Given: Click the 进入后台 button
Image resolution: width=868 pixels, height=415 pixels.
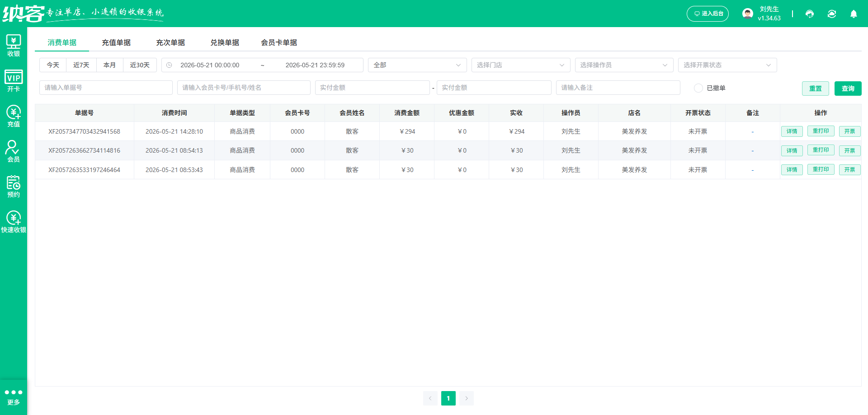Looking at the screenshot, I should click(x=708, y=14).
